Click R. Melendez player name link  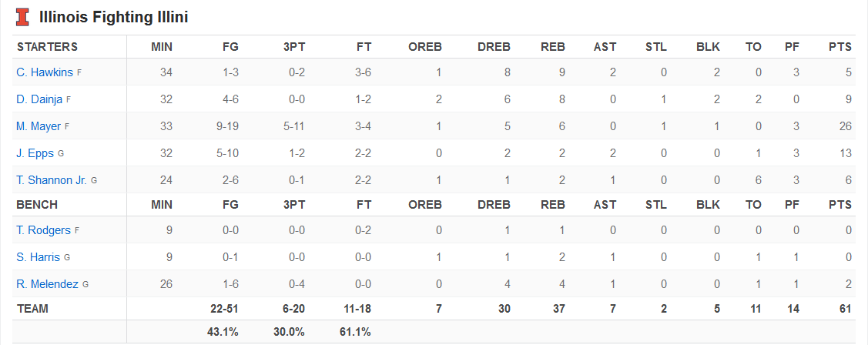pyautogui.click(x=47, y=284)
